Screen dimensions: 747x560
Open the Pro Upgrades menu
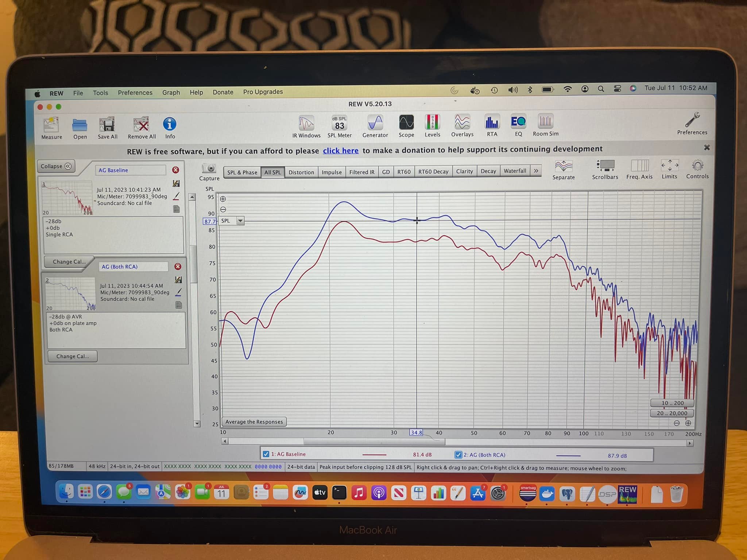click(x=263, y=92)
